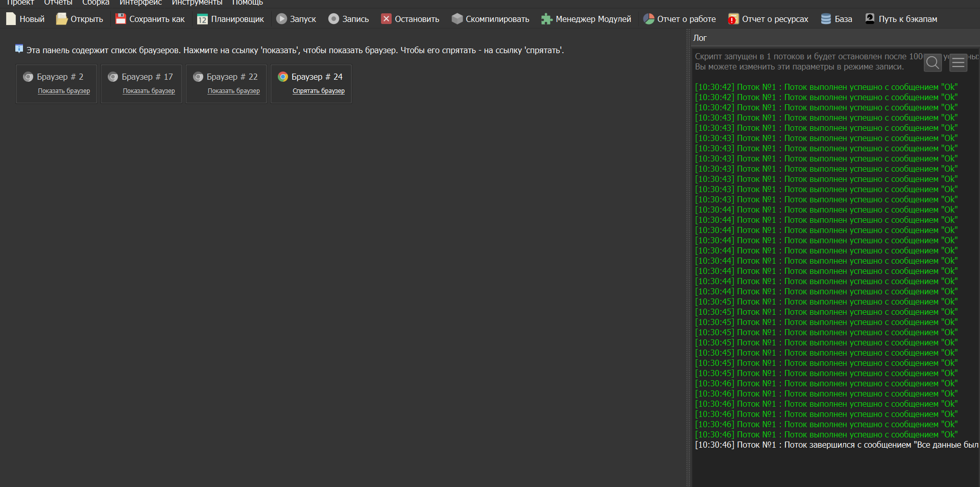
Task: Click the Сохранить как floppy icon
Action: [x=121, y=19]
